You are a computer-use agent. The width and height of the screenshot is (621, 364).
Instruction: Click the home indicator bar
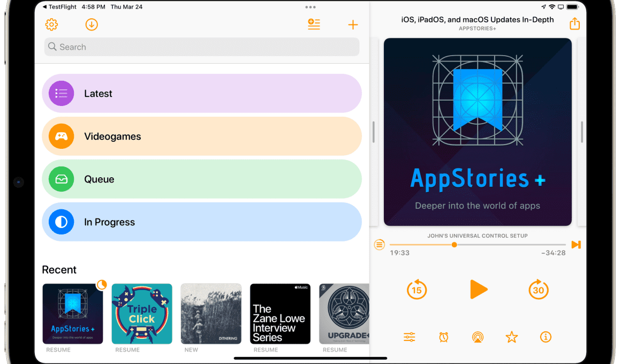tap(310, 358)
